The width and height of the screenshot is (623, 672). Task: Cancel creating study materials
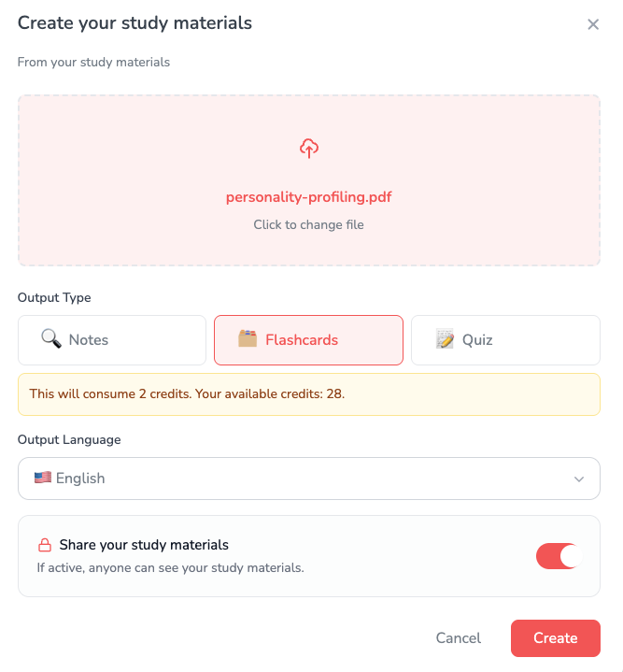[459, 637]
